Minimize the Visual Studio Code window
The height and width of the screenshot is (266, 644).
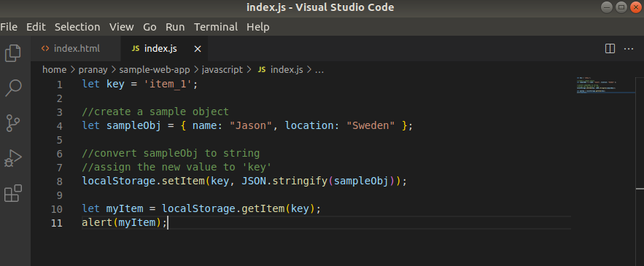[x=606, y=7]
